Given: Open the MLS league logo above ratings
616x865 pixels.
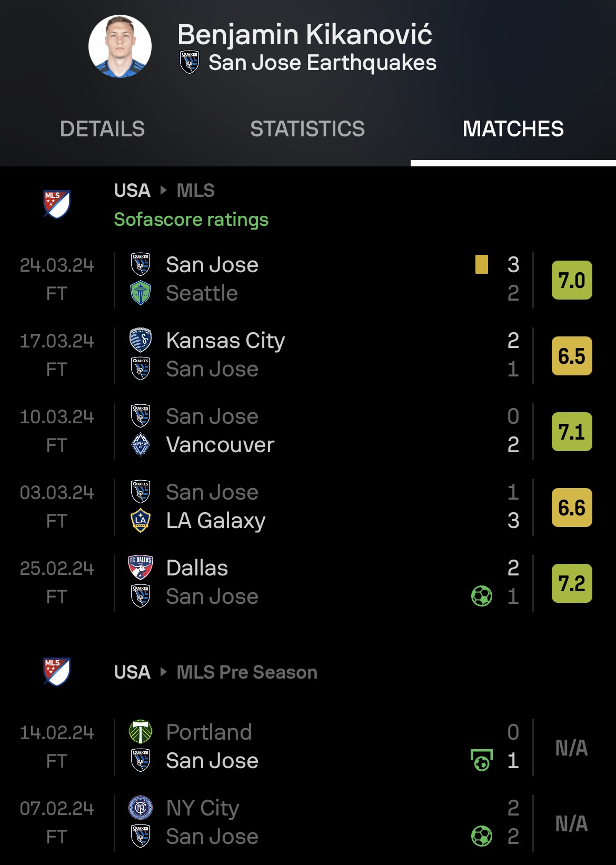Looking at the screenshot, I should [56, 204].
